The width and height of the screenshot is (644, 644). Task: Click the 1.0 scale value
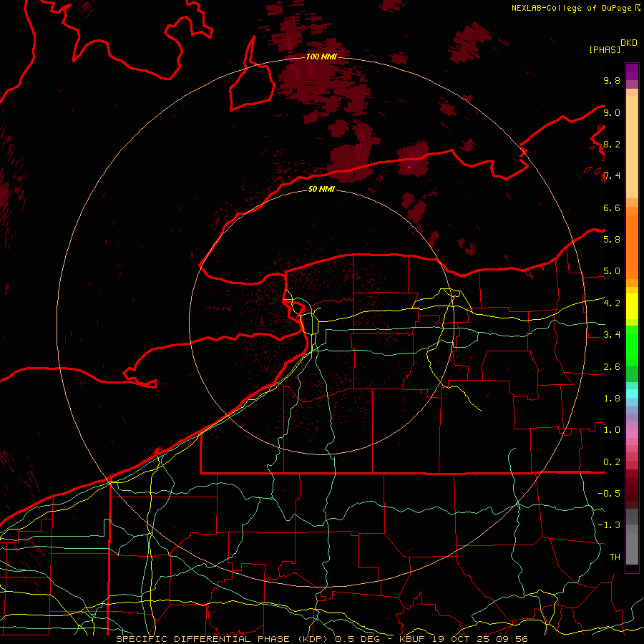click(x=612, y=430)
